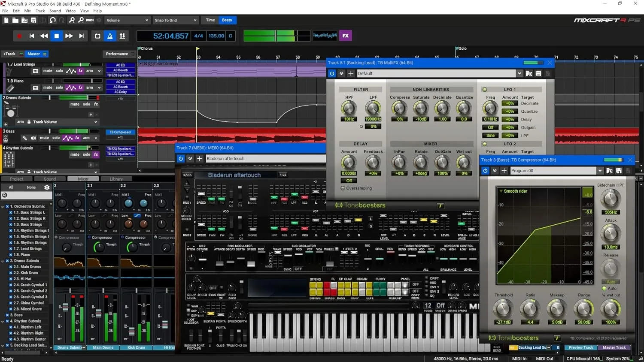
Task: Solo the 1.8 Piano track
Action: coord(59,87)
